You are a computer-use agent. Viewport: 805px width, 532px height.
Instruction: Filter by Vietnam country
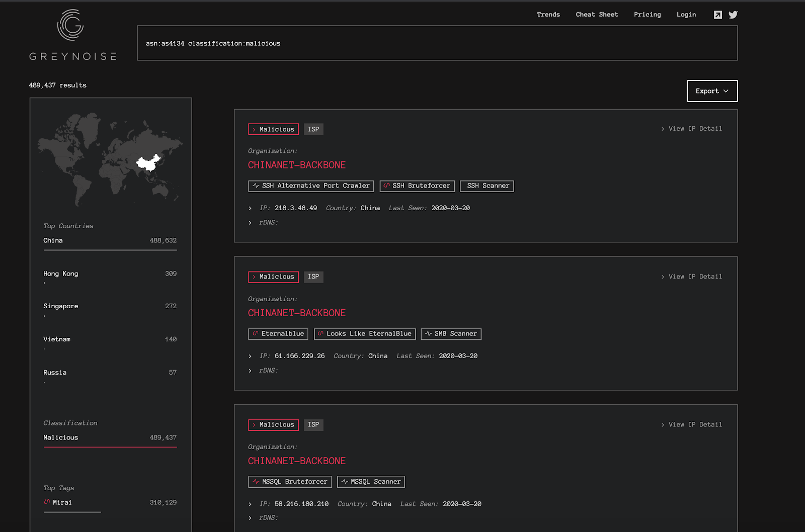coord(110,339)
